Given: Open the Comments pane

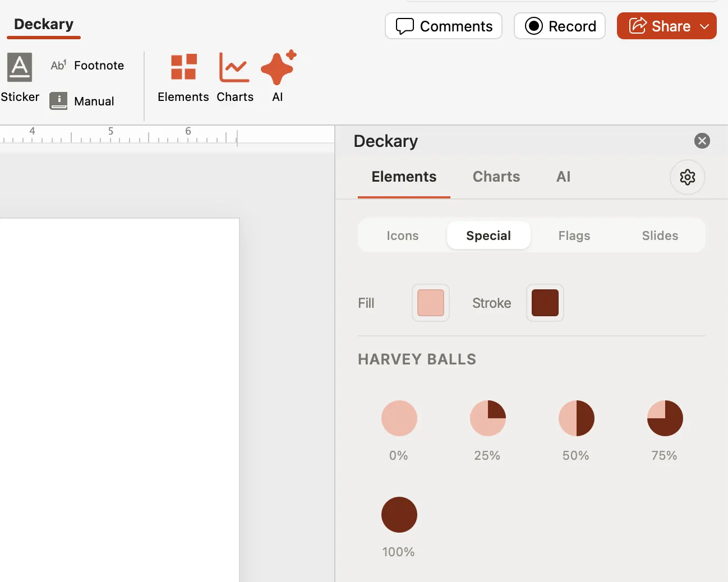Looking at the screenshot, I should click(x=443, y=26).
